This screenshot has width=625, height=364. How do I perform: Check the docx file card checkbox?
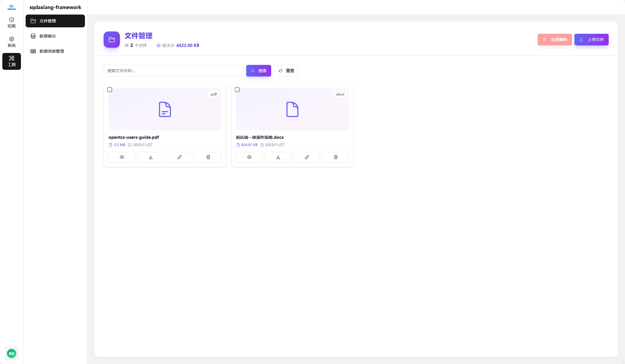pyautogui.click(x=237, y=90)
